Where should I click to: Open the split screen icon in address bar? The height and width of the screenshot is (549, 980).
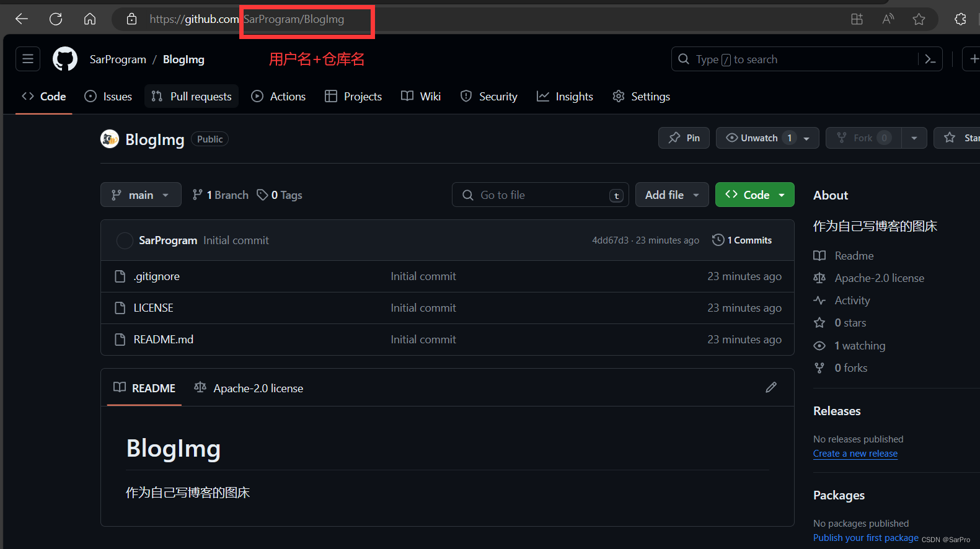(857, 19)
